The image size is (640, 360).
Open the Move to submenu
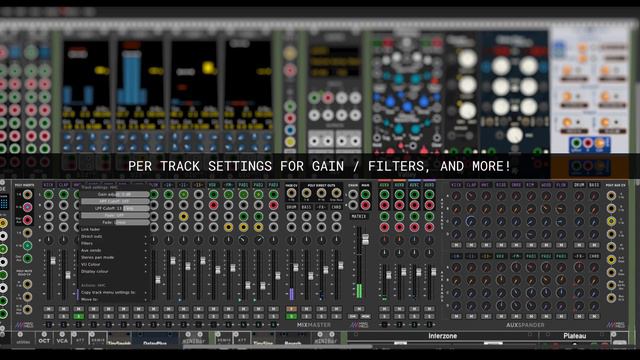click(x=113, y=299)
